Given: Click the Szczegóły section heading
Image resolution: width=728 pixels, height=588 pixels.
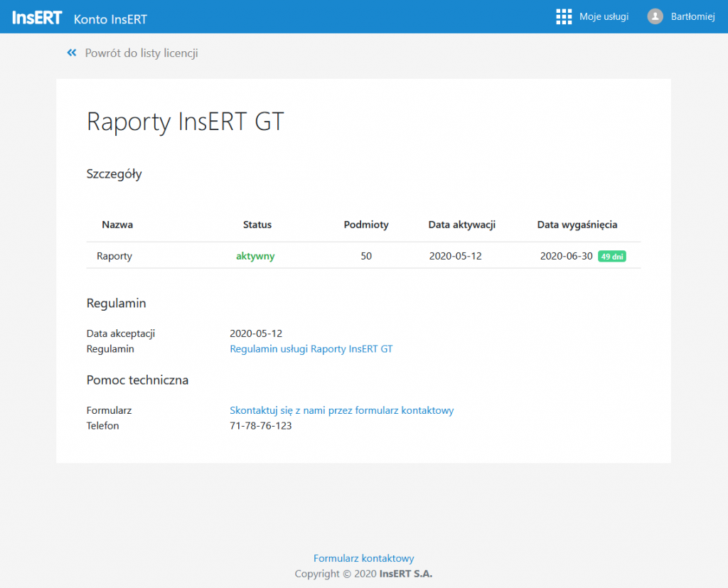Looking at the screenshot, I should 114,174.
